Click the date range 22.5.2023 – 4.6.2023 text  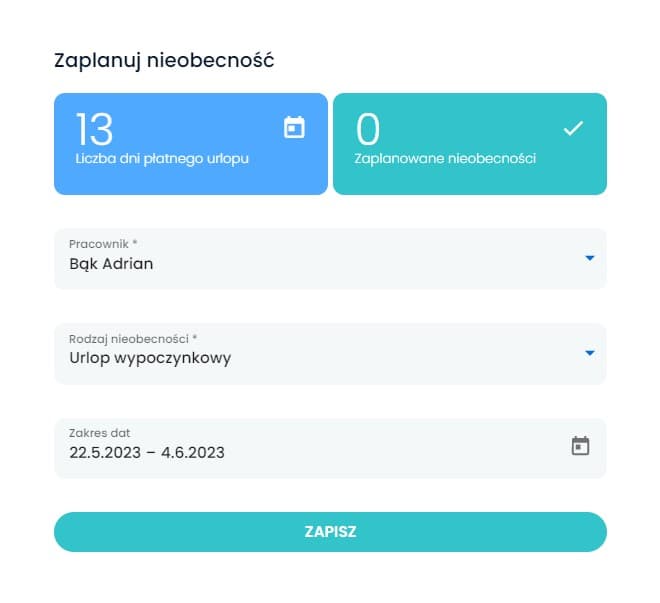point(147,453)
